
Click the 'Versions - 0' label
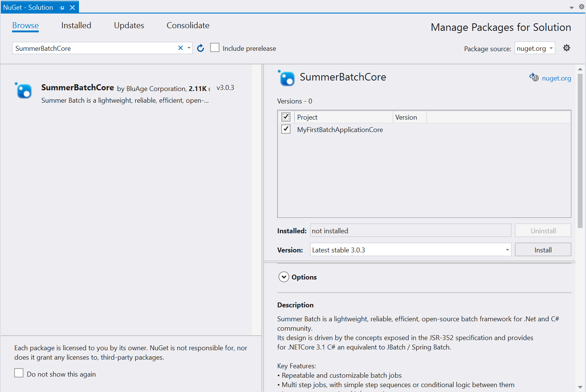pyautogui.click(x=295, y=101)
